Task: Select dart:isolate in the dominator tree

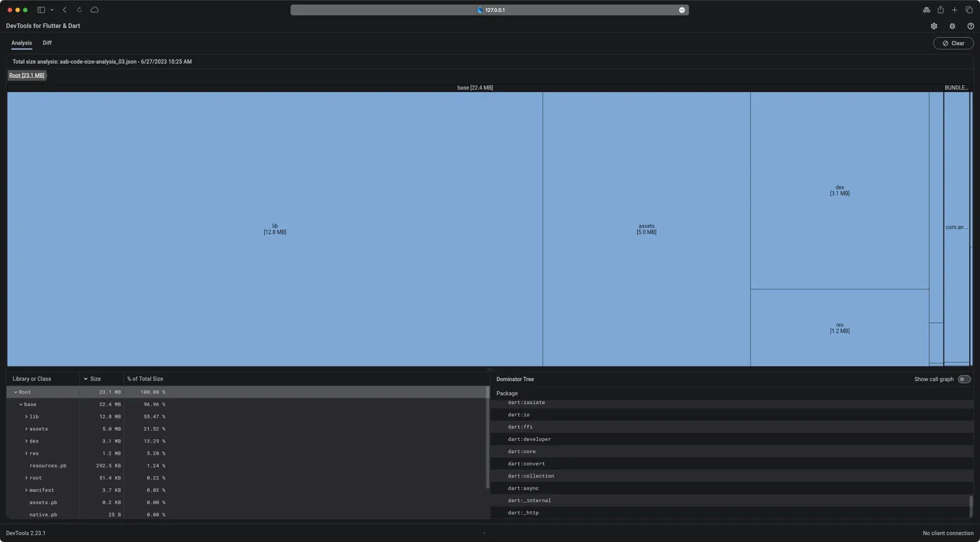Action: 731,403
